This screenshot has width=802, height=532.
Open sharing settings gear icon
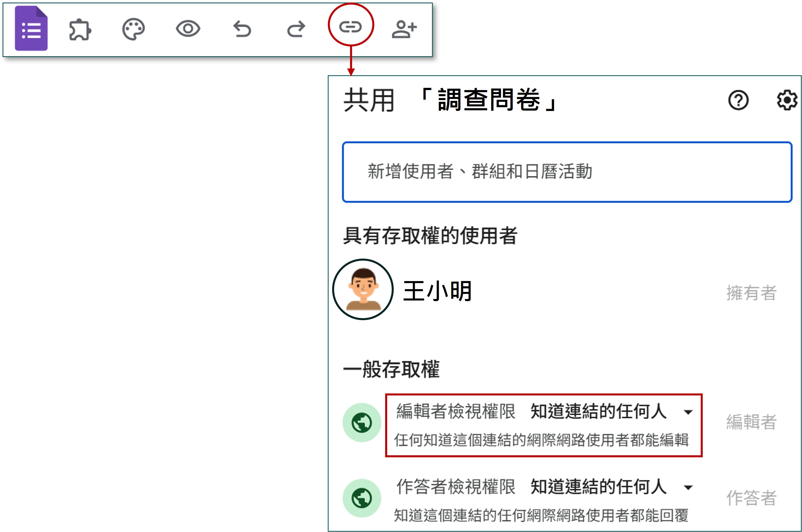(x=787, y=100)
